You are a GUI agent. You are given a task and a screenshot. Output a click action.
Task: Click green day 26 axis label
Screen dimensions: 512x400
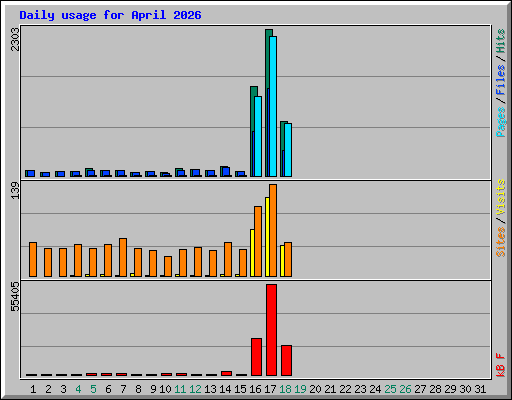pyautogui.click(x=405, y=389)
